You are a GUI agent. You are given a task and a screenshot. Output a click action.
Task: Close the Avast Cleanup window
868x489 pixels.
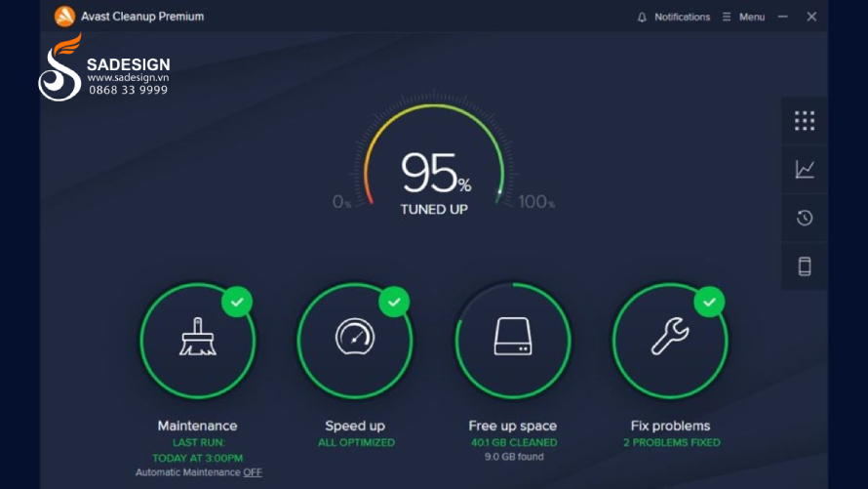[811, 17]
